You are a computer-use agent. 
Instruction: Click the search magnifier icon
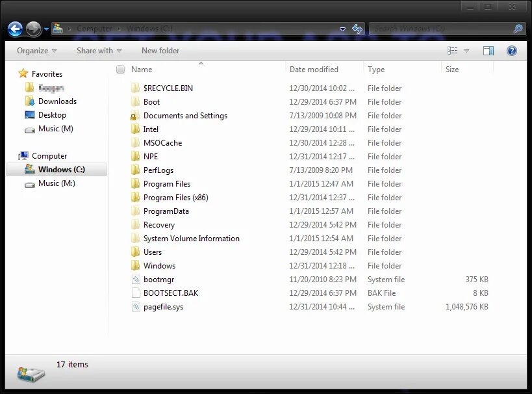pos(518,29)
